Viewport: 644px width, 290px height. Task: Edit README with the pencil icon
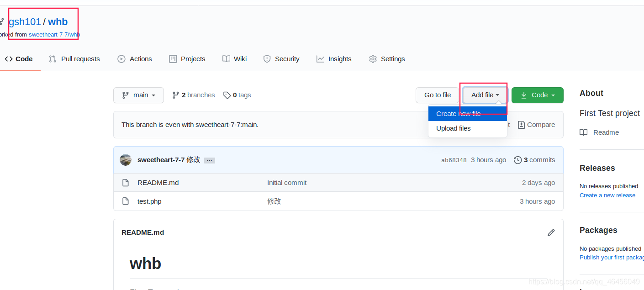click(551, 232)
